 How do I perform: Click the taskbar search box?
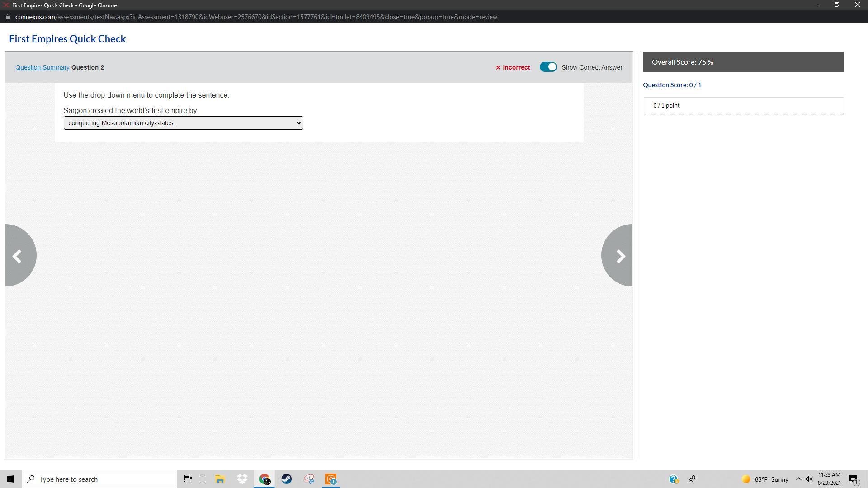pos(99,479)
